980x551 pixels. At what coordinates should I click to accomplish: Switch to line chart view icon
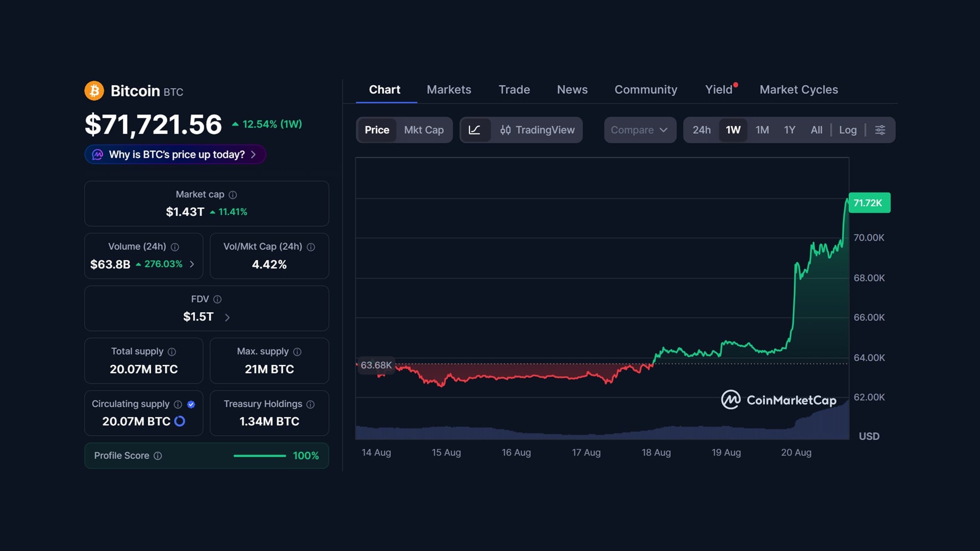[475, 130]
